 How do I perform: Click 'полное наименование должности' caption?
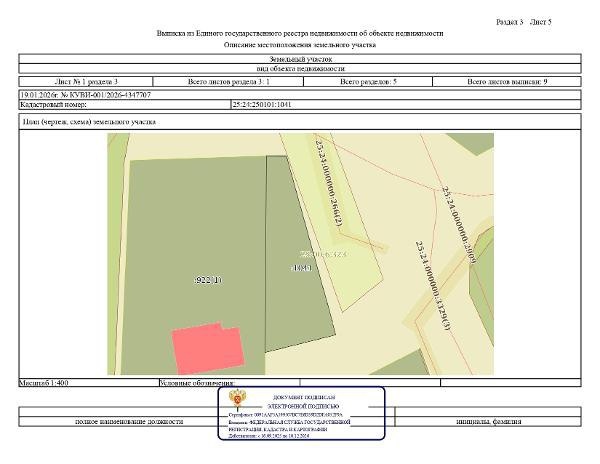(x=129, y=422)
